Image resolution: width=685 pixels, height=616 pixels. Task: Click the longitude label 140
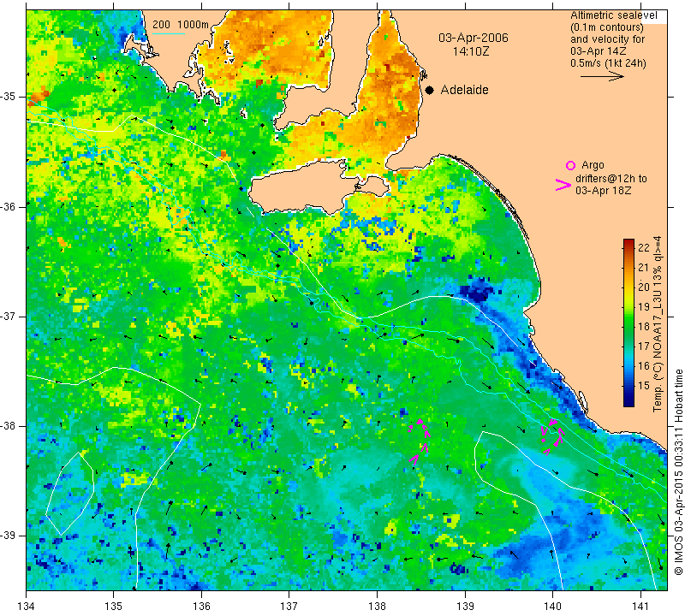552,606
